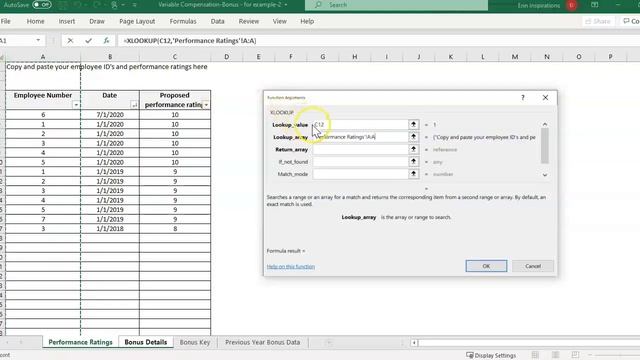
Task: Open the Data ribbon tab
Action: pos(218,21)
